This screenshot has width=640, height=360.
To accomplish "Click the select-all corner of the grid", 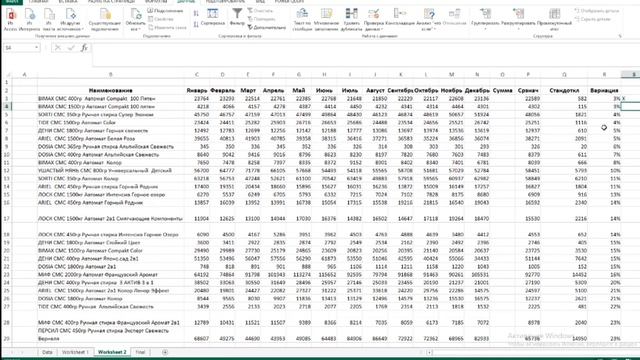I will coord(7,74).
